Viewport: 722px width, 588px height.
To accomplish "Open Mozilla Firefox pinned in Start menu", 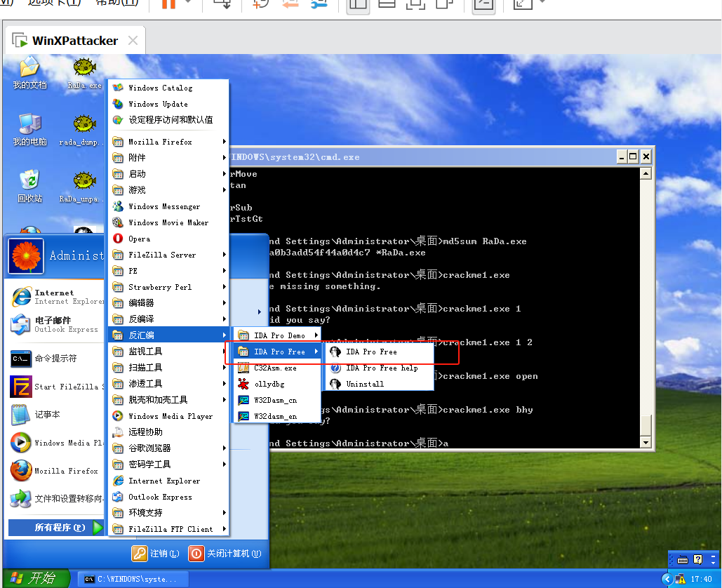I will coord(55,471).
